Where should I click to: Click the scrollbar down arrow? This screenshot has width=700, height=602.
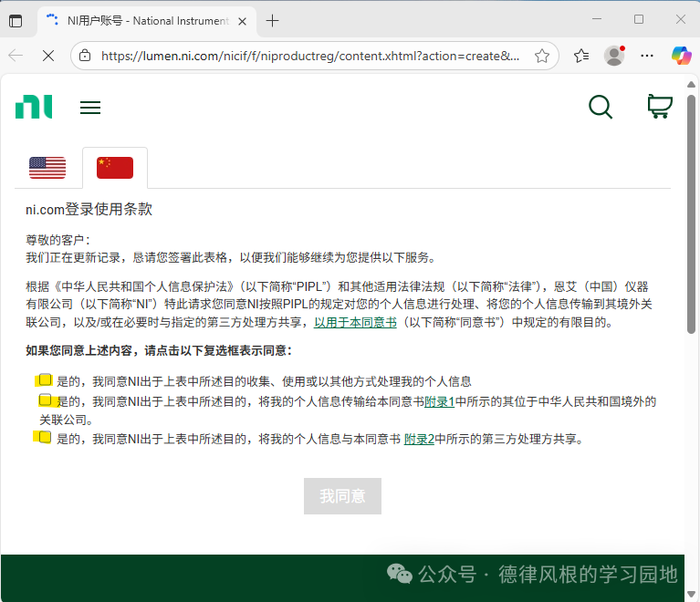point(691,594)
